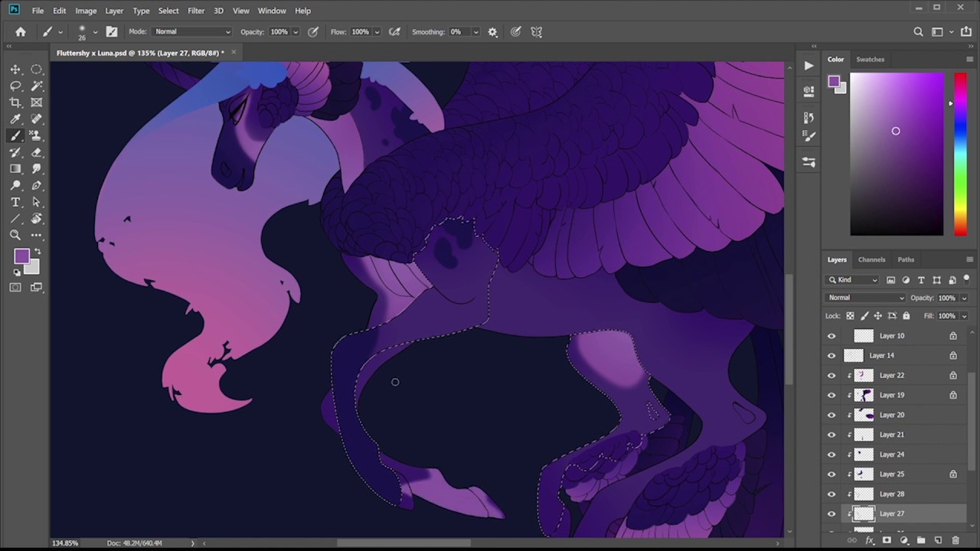Screen dimensions: 980x551
Task: Create a new group folder
Action: coord(921,540)
